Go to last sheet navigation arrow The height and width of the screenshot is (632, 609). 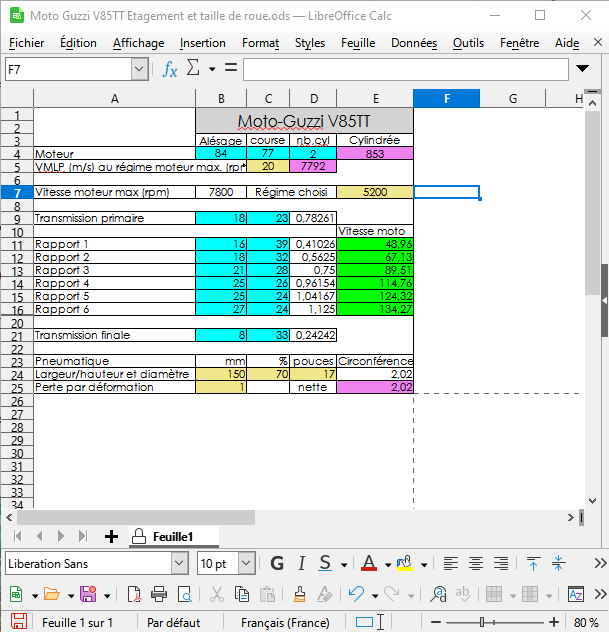click(x=83, y=536)
